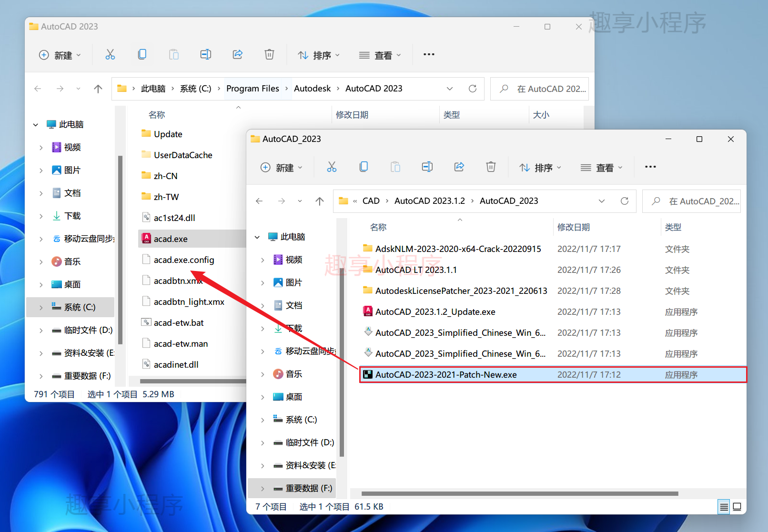Viewport: 768px width, 532px height.
Task: Select acad-etw.bat in back window
Action: (x=179, y=322)
